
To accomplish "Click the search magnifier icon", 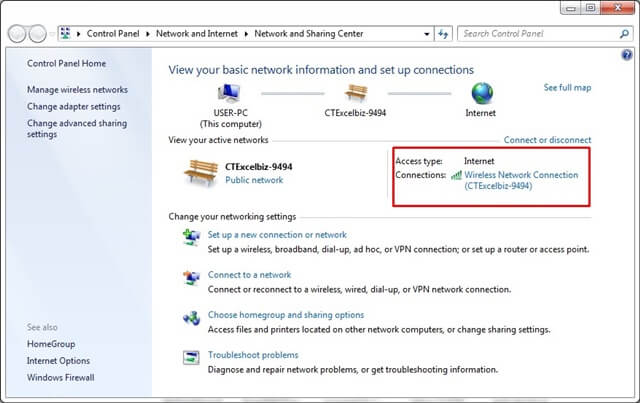I will pos(624,34).
